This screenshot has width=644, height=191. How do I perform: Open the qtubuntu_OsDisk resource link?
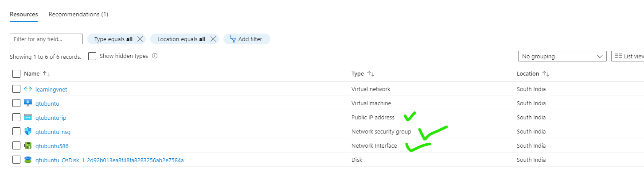pos(109,160)
